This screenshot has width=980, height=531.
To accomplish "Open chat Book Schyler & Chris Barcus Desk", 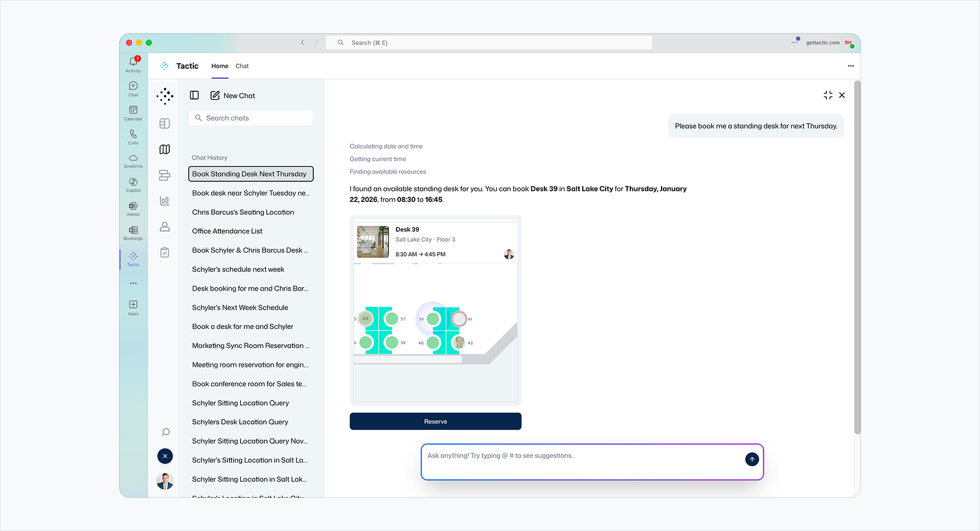I will (251, 250).
